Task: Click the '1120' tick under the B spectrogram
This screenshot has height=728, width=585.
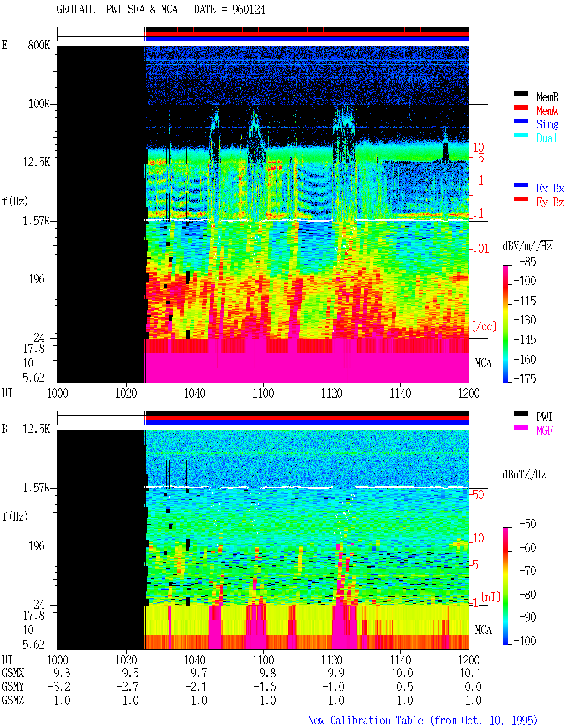Action: (332, 660)
